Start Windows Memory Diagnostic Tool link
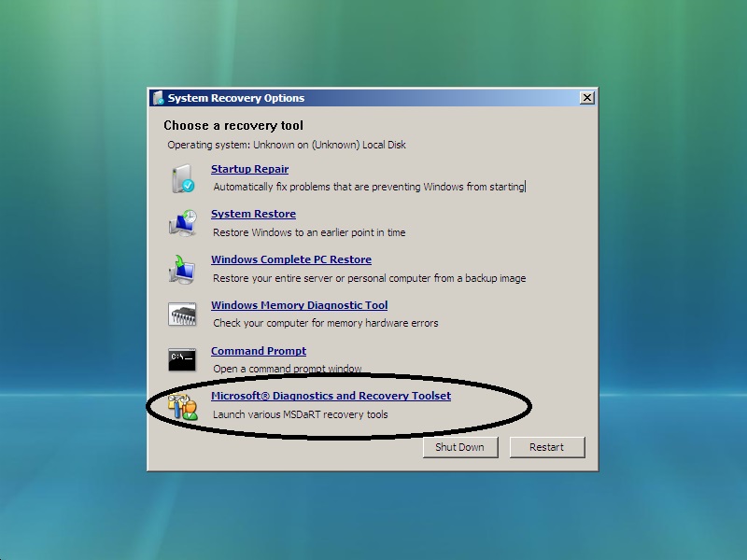 click(x=299, y=305)
